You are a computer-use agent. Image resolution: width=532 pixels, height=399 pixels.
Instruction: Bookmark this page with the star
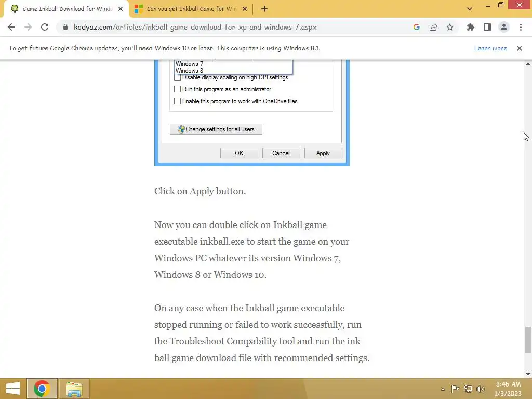tap(450, 27)
